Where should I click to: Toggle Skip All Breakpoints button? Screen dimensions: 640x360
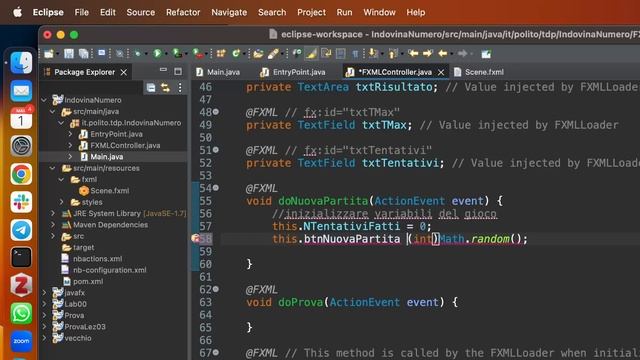119,53
